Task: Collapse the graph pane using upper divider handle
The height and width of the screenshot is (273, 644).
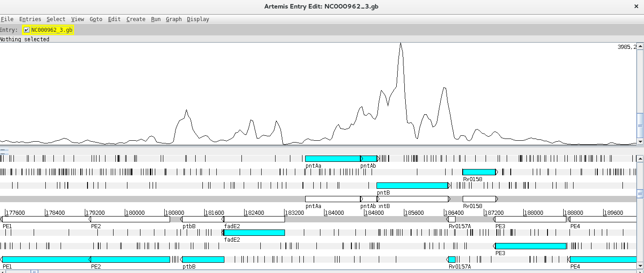Action: point(2,150)
